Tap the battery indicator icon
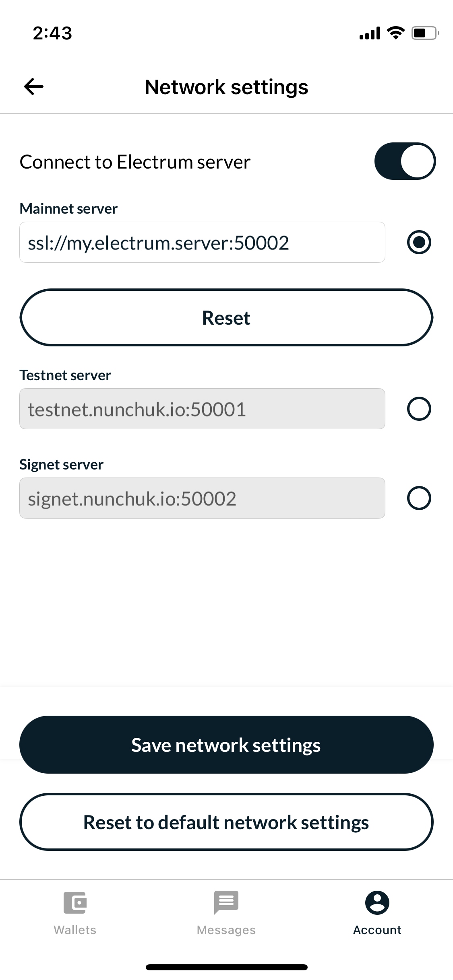The height and width of the screenshot is (980, 453). [425, 33]
